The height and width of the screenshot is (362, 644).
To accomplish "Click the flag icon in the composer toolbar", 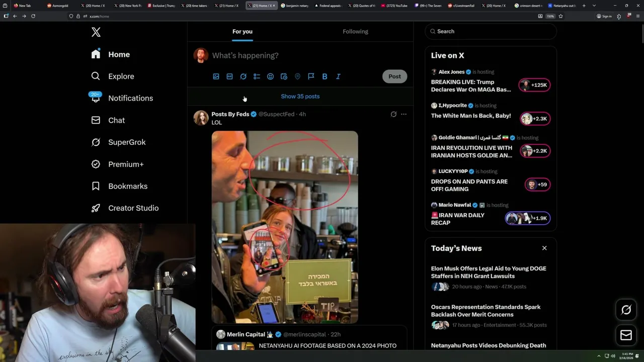I will pyautogui.click(x=311, y=76).
